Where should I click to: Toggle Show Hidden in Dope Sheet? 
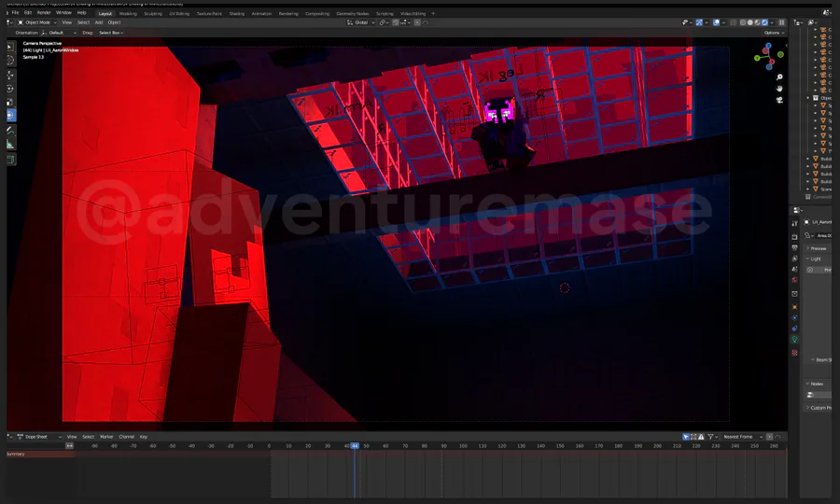[693, 437]
